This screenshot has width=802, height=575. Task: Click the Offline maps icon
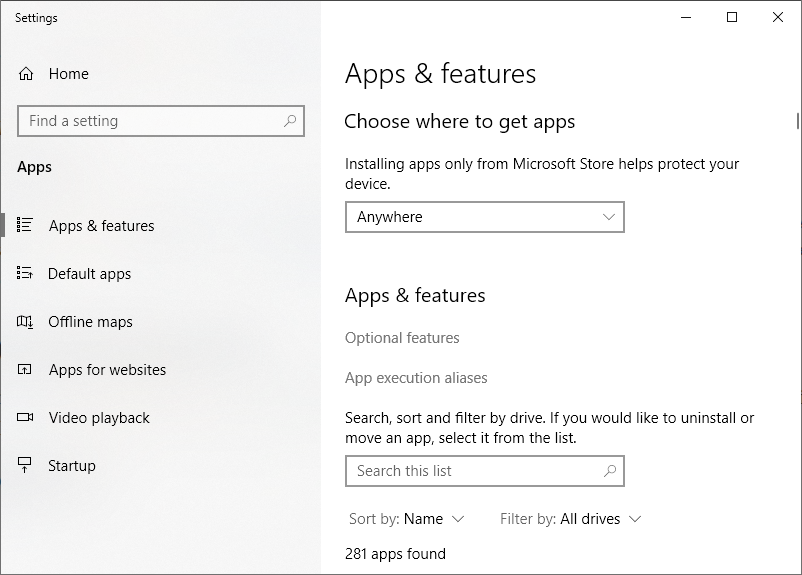point(25,321)
